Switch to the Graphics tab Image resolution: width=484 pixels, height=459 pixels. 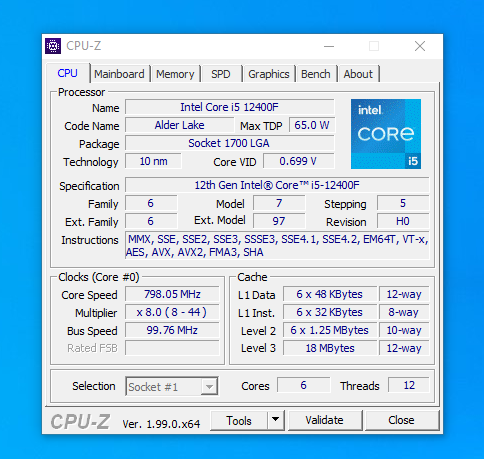(x=269, y=74)
